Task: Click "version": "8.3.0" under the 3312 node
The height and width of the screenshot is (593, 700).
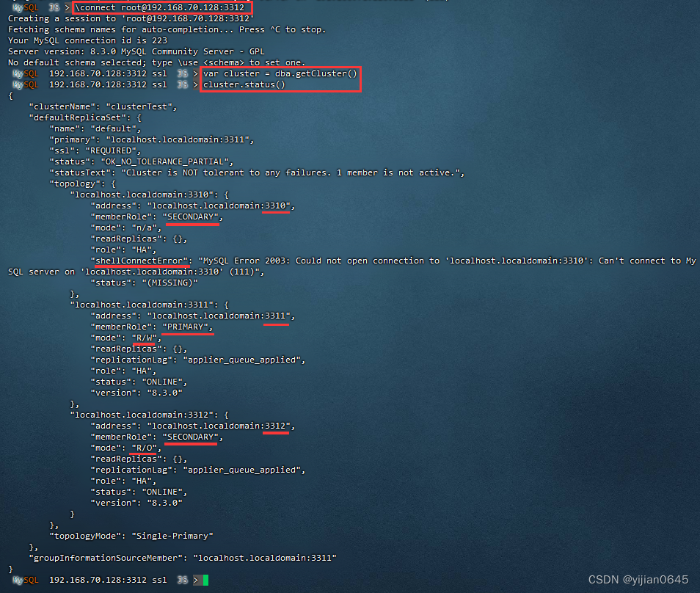Action: coord(136,503)
